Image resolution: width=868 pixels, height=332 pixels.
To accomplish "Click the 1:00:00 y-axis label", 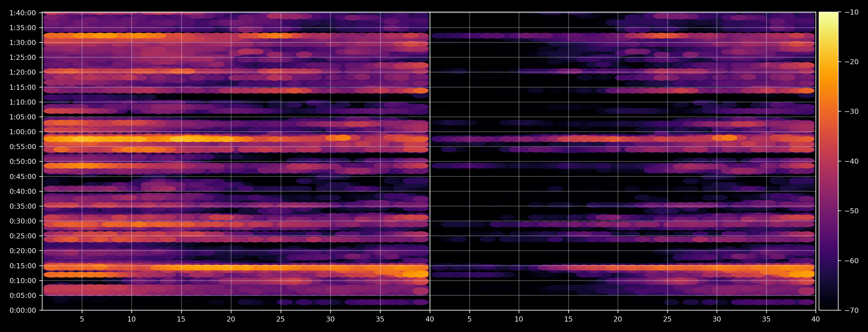I will click(23, 132).
